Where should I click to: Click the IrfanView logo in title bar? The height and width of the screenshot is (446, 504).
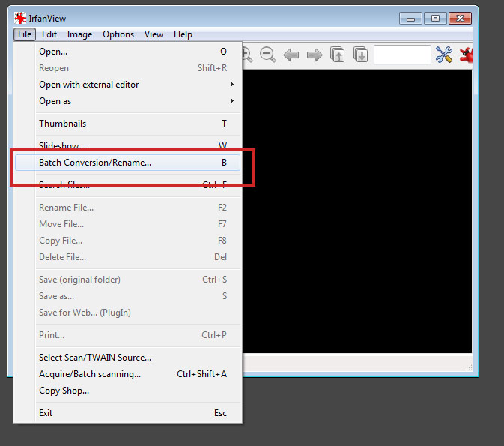coord(20,18)
